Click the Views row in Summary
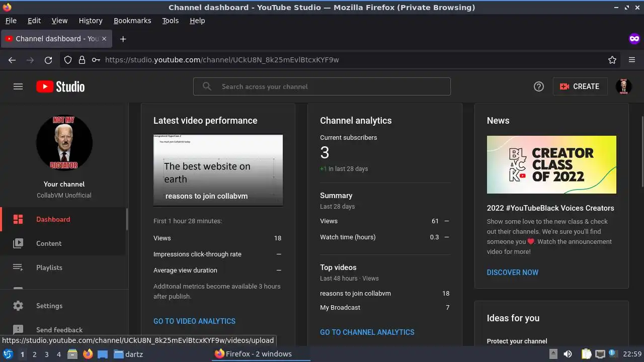The image size is (644, 362). point(385,221)
